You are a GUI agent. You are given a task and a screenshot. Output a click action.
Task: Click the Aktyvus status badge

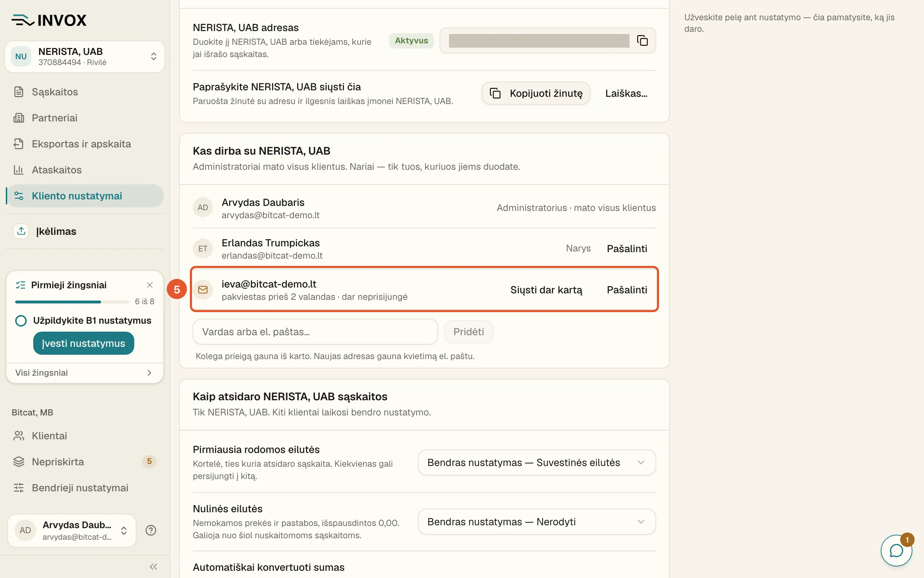(411, 40)
